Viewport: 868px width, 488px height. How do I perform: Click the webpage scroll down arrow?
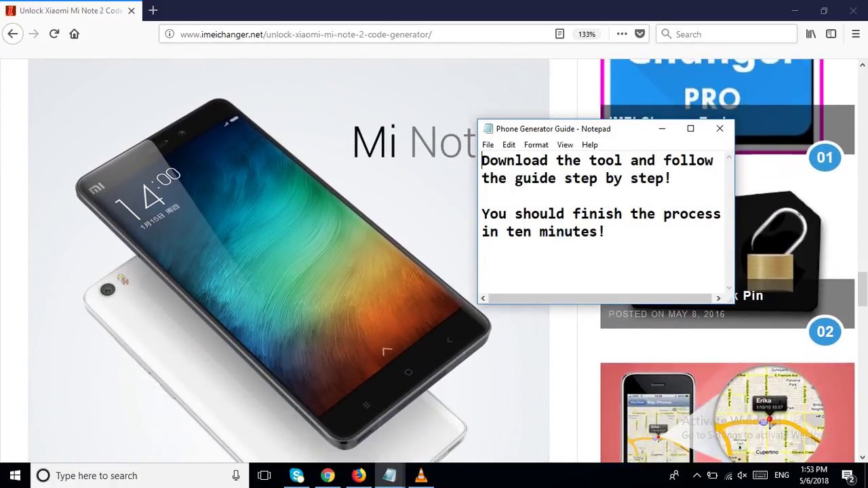[862, 456]
